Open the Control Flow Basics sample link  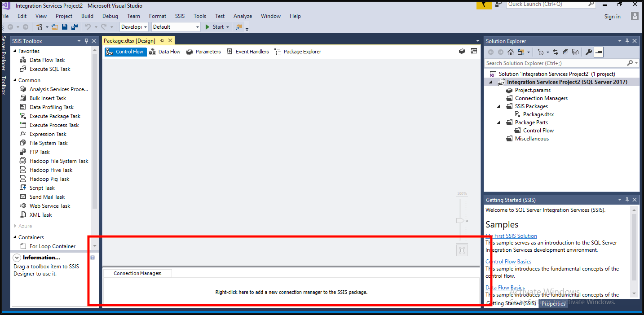coord(508,262)
